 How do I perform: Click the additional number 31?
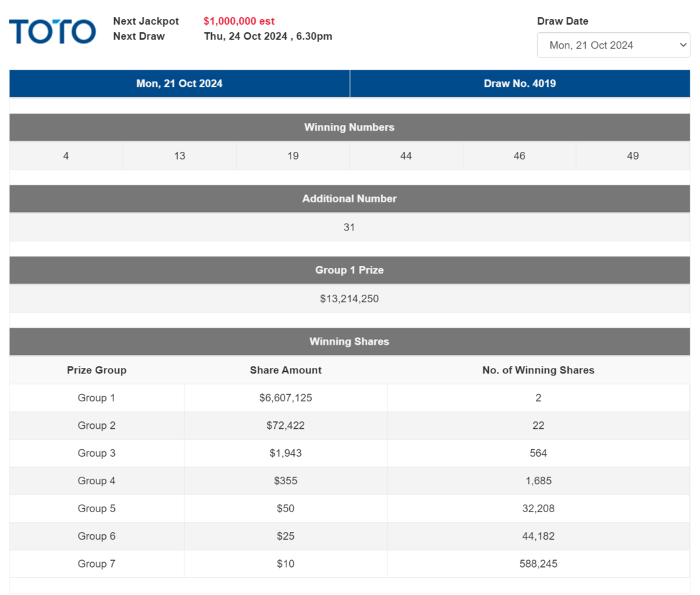[349, 227]
